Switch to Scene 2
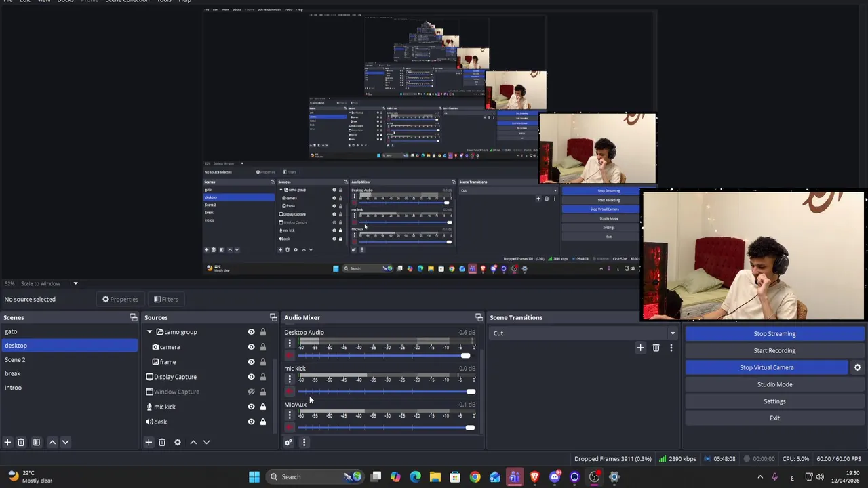 click(x=68, y=360)
